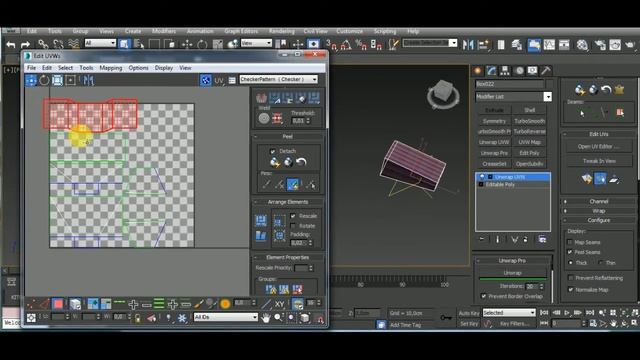Click the UVW Map modifier button
The height and width of the screenshot is (360, 640).
point(529,142)
